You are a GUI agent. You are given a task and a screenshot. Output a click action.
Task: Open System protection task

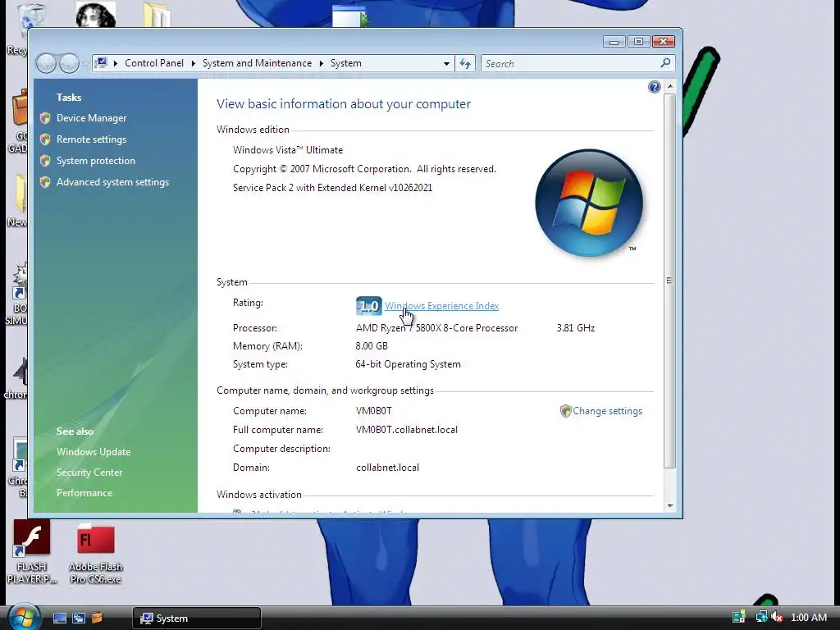(x=95, y=161)
